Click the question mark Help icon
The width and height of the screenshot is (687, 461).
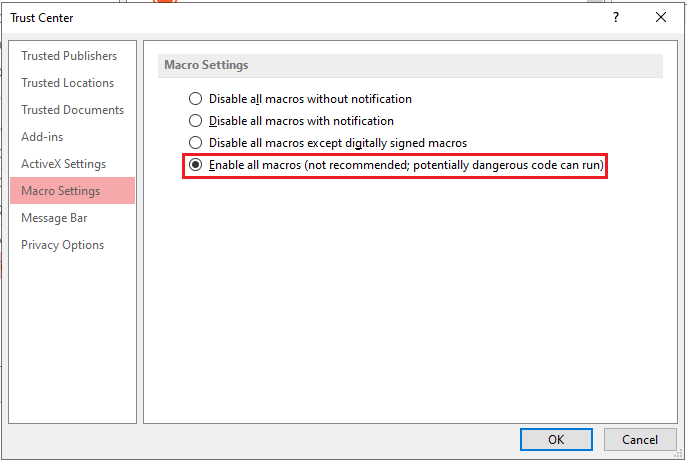(x=615, y=17)
